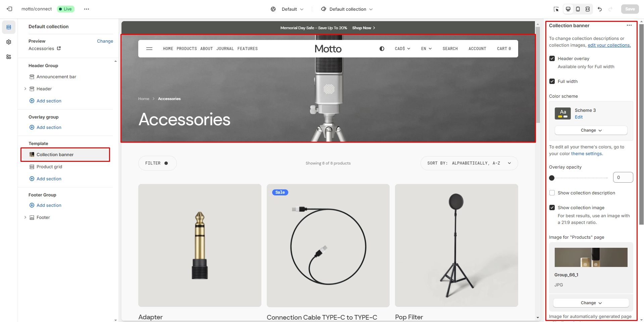Screen dimensions: 644x322
Task: Click the Overlay opacity slider handle
Action: 552,178
